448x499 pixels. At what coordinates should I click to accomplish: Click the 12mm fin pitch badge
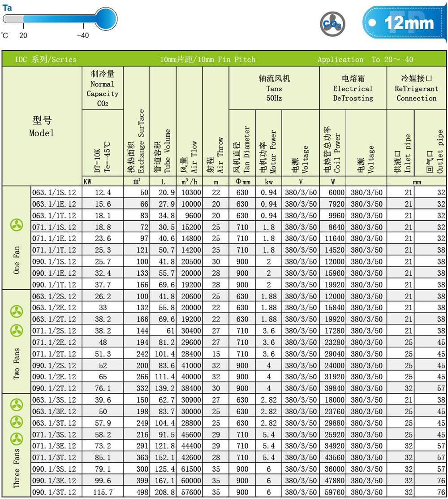(x=404, y=23)
